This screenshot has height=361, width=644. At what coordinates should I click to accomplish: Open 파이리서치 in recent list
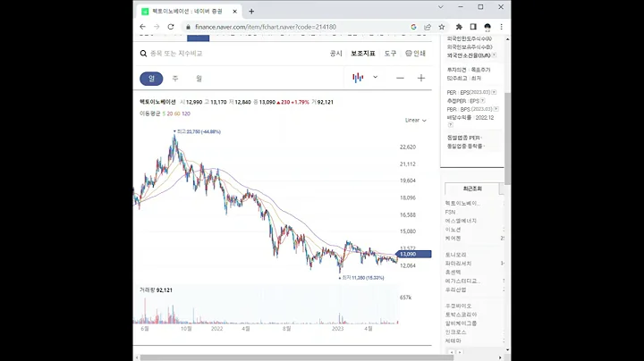[x=458, y=264]
